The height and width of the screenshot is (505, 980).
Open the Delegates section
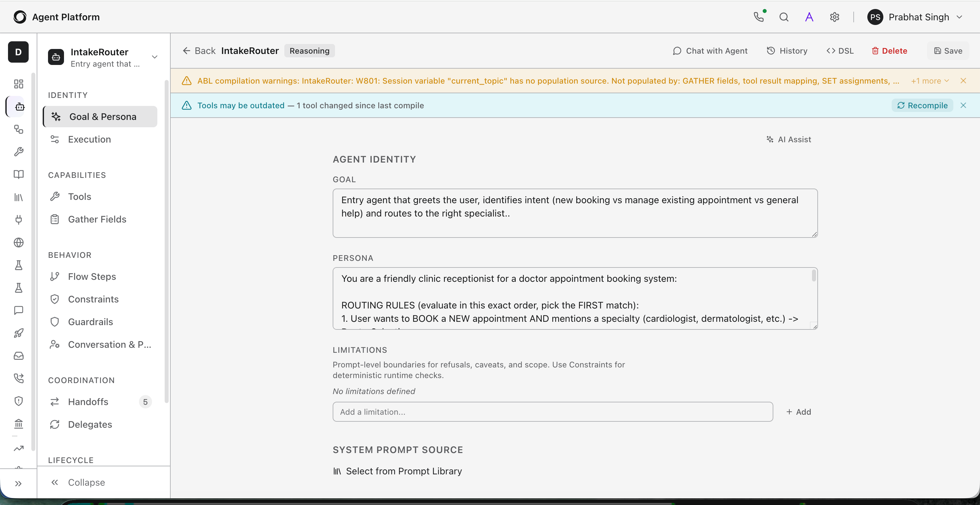pyautogui.click(x=100, y=424)
